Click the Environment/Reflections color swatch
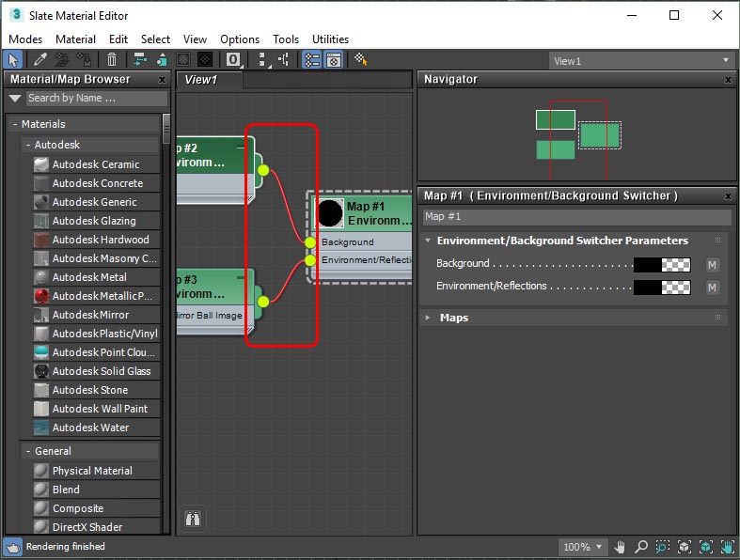The image size is (740, 560). [x=662, y=288]
